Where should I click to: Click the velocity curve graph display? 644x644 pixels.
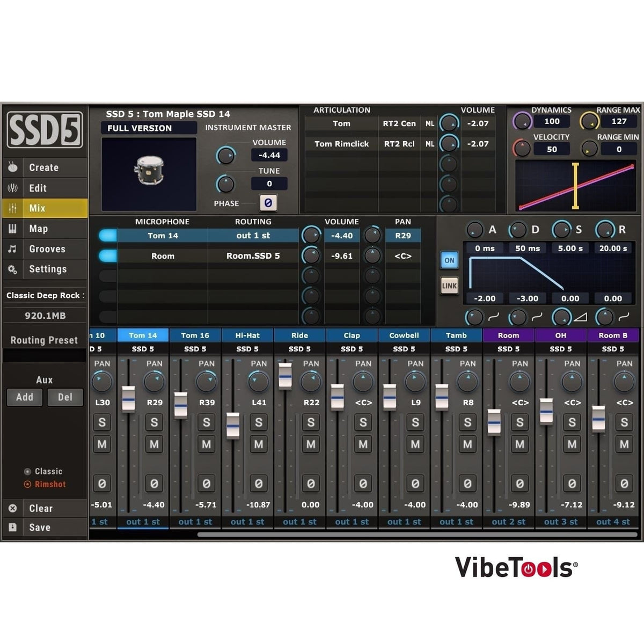point(576,186)
